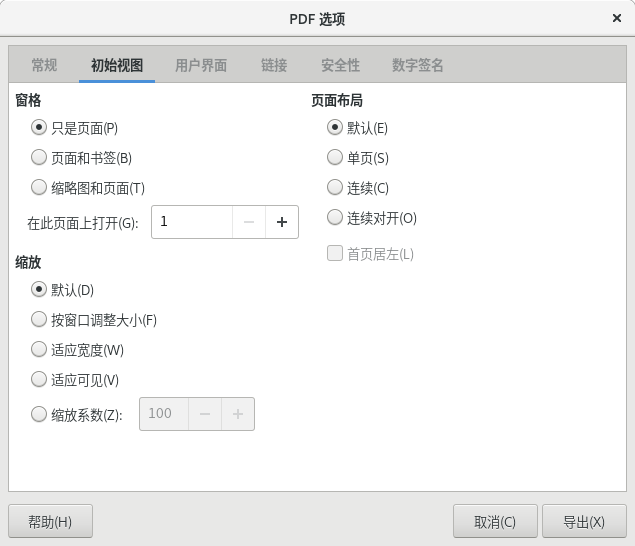Click the zoom factor plus stepper
Screen dimensions: 635x546
tap(238, 414)
